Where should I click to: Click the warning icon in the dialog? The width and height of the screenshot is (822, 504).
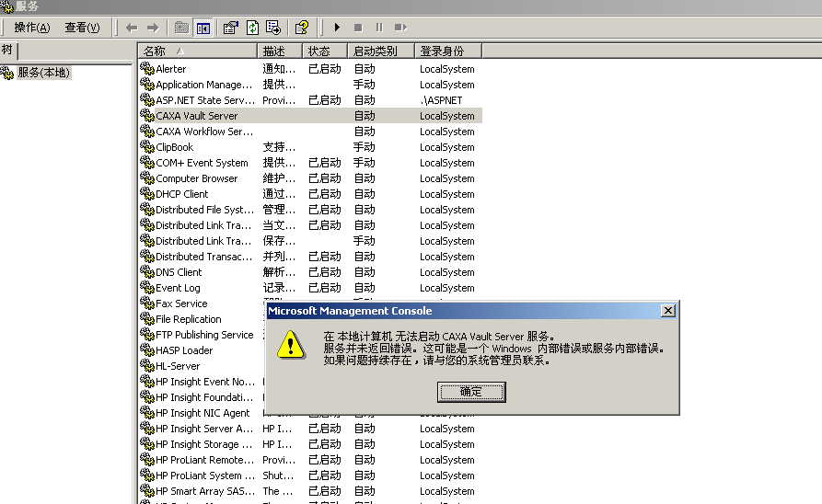[x=291, y=345]
